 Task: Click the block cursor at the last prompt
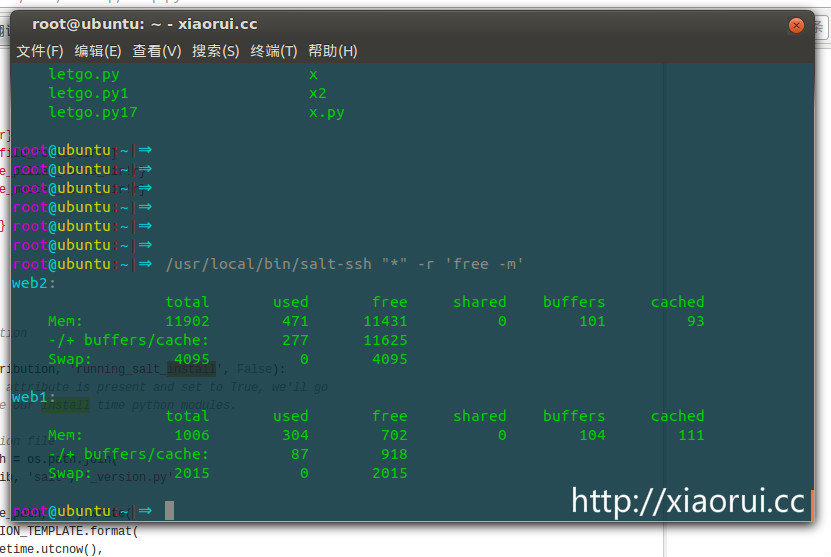point(169,511)
